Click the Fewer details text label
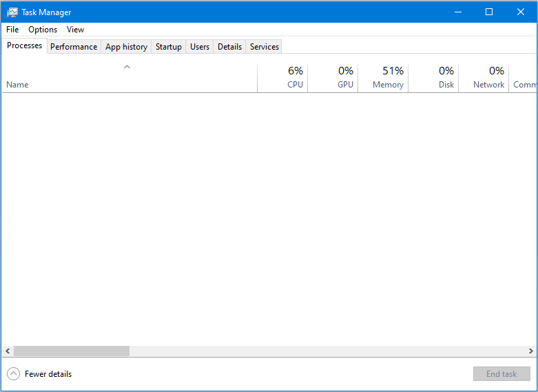 tap(48, 374)
